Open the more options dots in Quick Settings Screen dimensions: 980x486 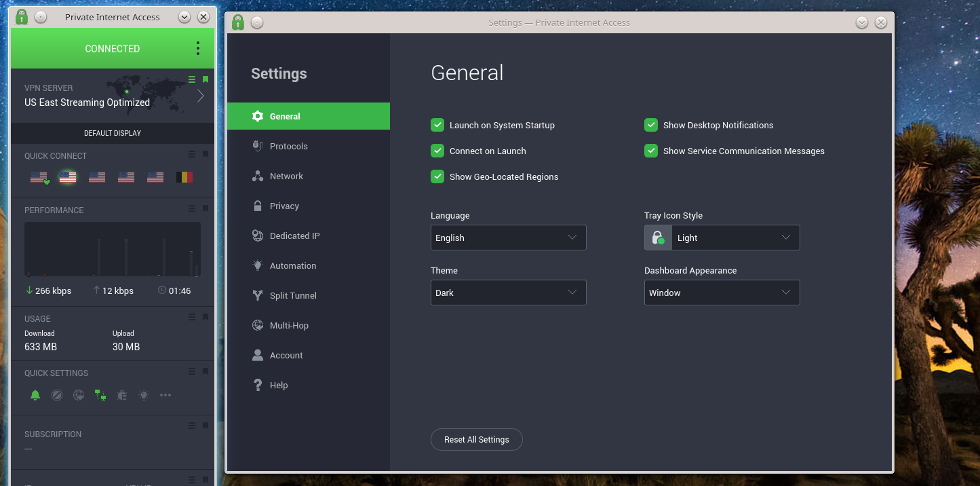165,394
